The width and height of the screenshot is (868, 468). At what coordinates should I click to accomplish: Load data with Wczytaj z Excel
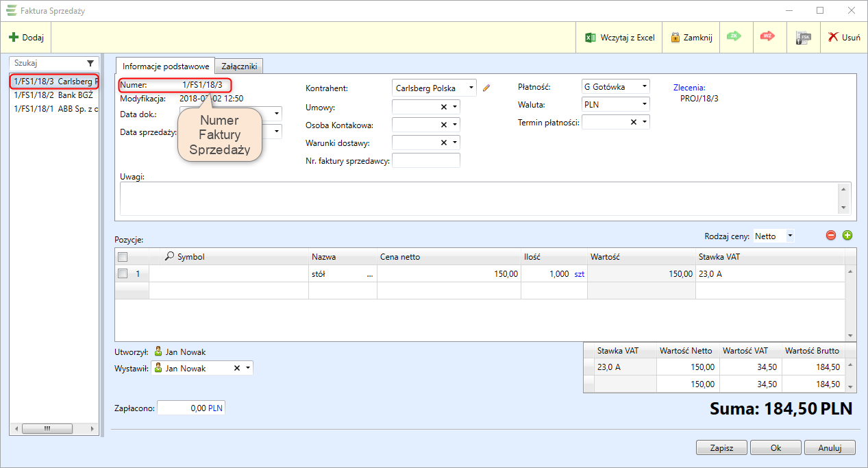tap(619, 38)
